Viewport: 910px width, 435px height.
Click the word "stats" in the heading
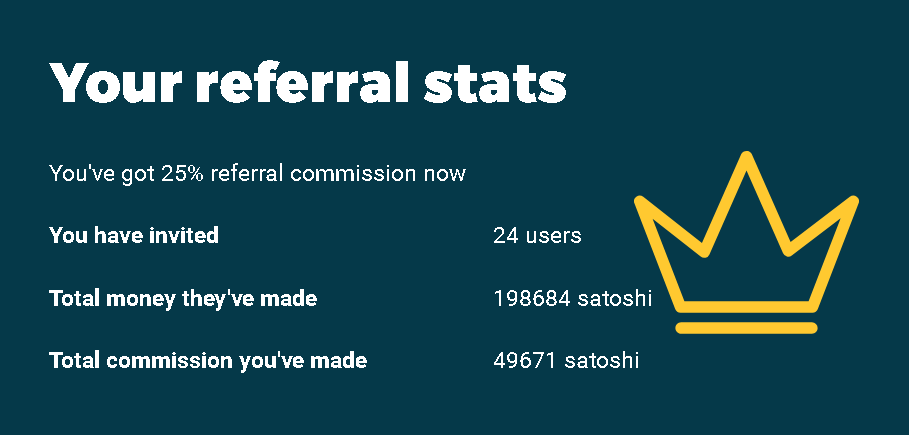click(495, 84)
